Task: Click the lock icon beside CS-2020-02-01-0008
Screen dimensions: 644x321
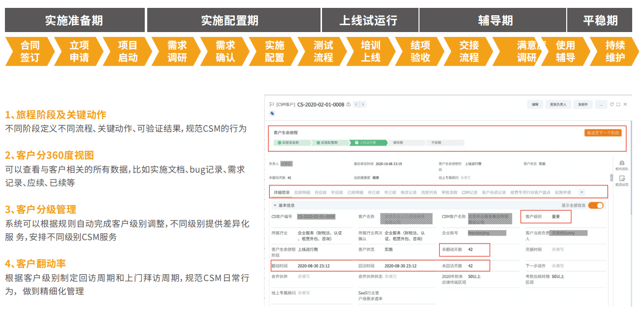Action: [349, 105]
